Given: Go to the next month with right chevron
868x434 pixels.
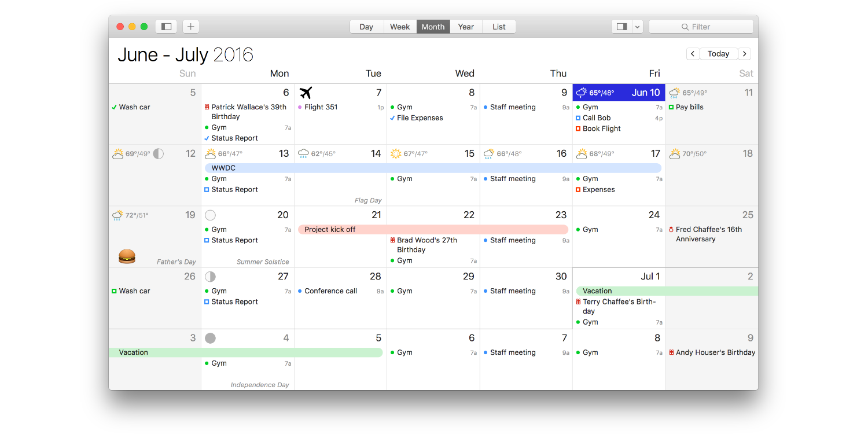Looking at the screenshot, I should tap(745, 54).
